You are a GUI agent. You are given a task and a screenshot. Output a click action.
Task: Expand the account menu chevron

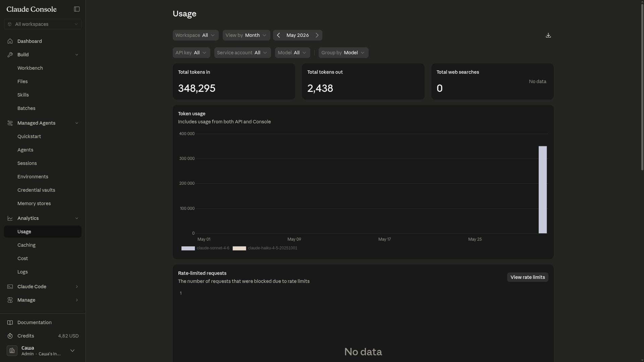[72, 351]
